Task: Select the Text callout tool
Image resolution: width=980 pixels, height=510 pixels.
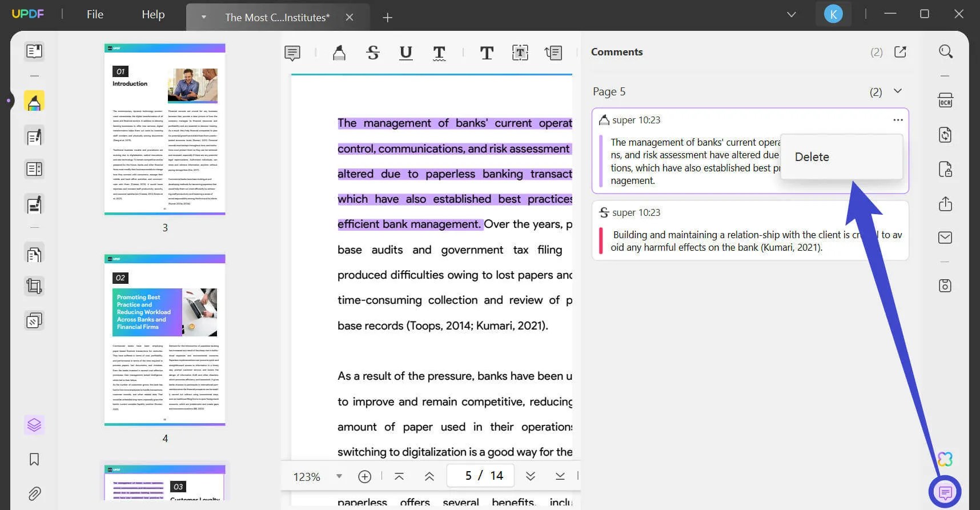Action: pyautogui.click(x=553, y=53)
